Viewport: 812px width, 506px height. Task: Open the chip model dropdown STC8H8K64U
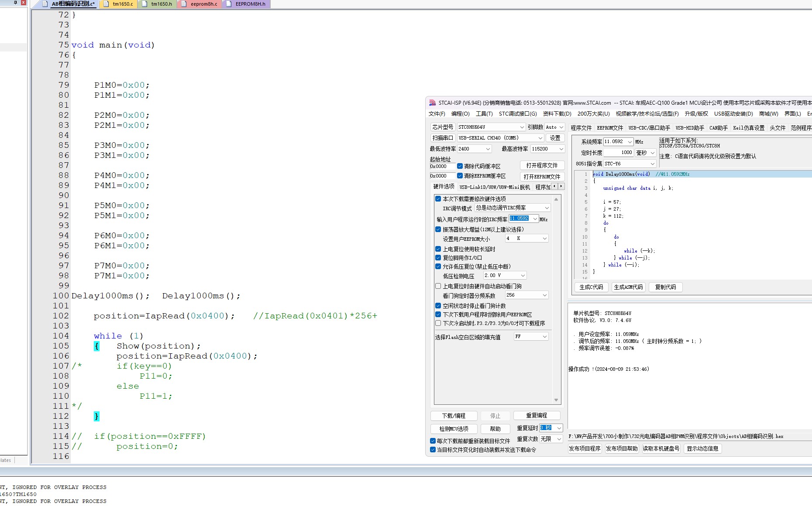click(491, 127)
